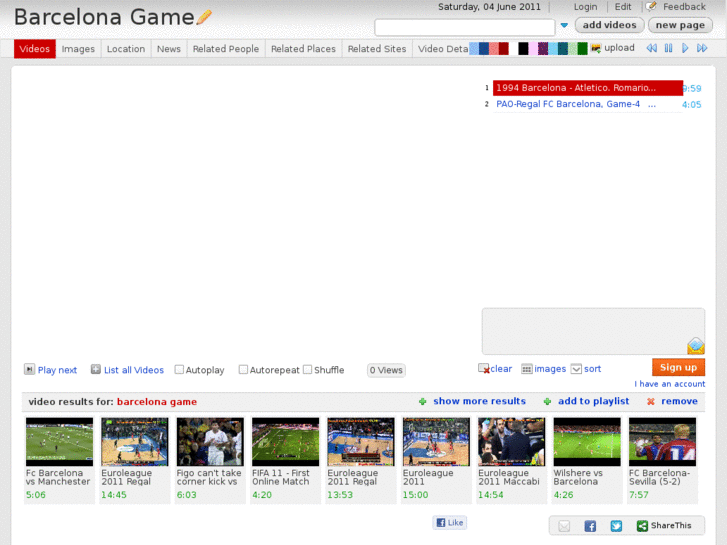Open the sort dropdown icon

pyautogui.click(x=576, y=369)
